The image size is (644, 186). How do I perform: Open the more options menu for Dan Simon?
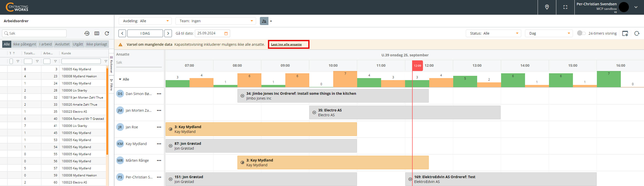(x=159, y=94)
